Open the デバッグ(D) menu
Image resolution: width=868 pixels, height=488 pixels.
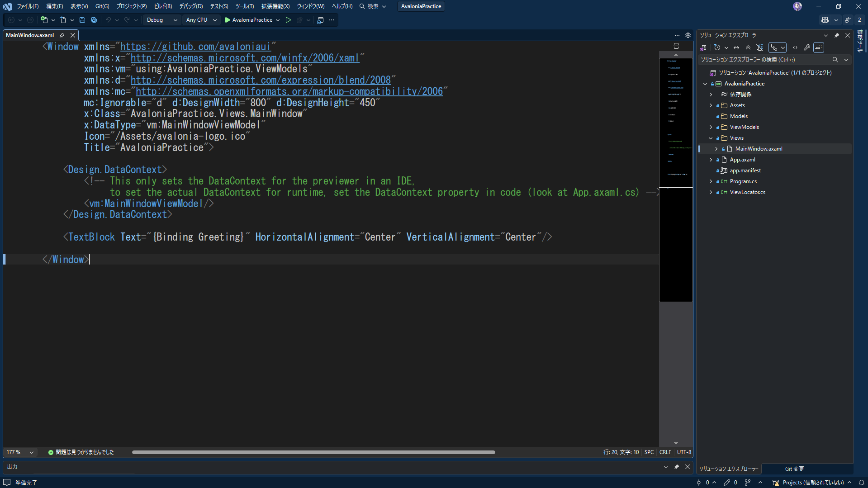(191, 6)
